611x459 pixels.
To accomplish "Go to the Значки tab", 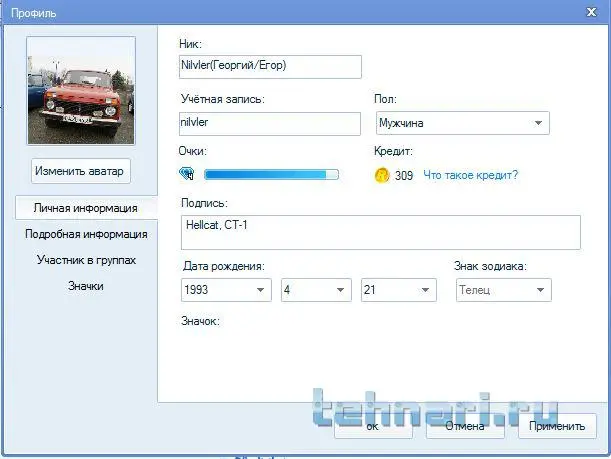I will [x=86, y=286].
